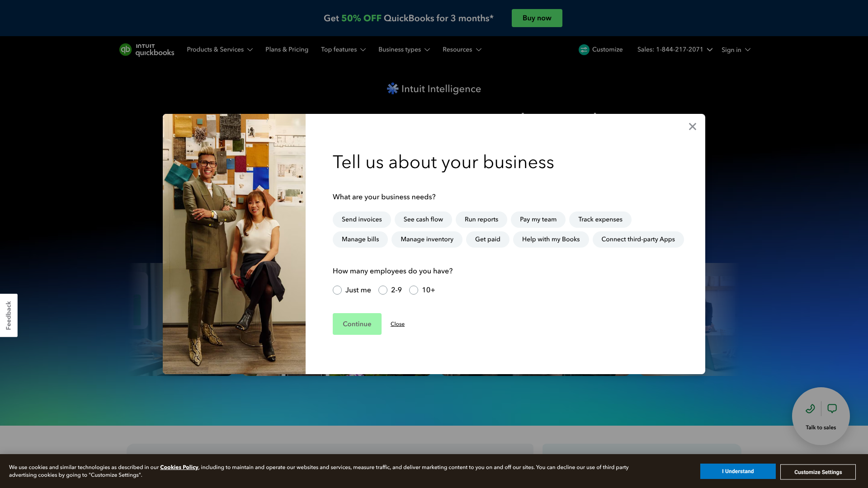This screenshot has width=868, height=488.
Task: Open the Cookies Policy link
Action: pyautogui.click(x=179, y=467)
